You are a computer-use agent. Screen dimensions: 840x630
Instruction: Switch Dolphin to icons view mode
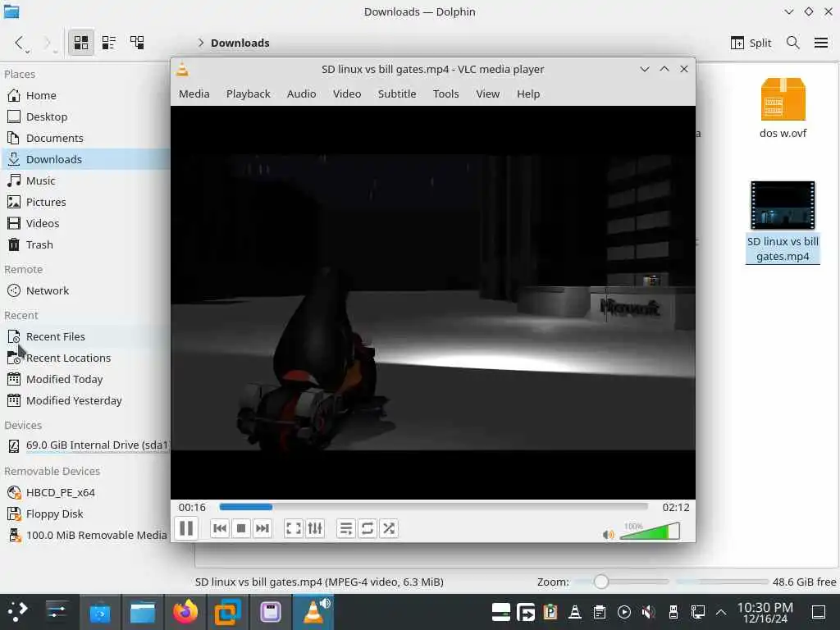(x=81, y=43)
